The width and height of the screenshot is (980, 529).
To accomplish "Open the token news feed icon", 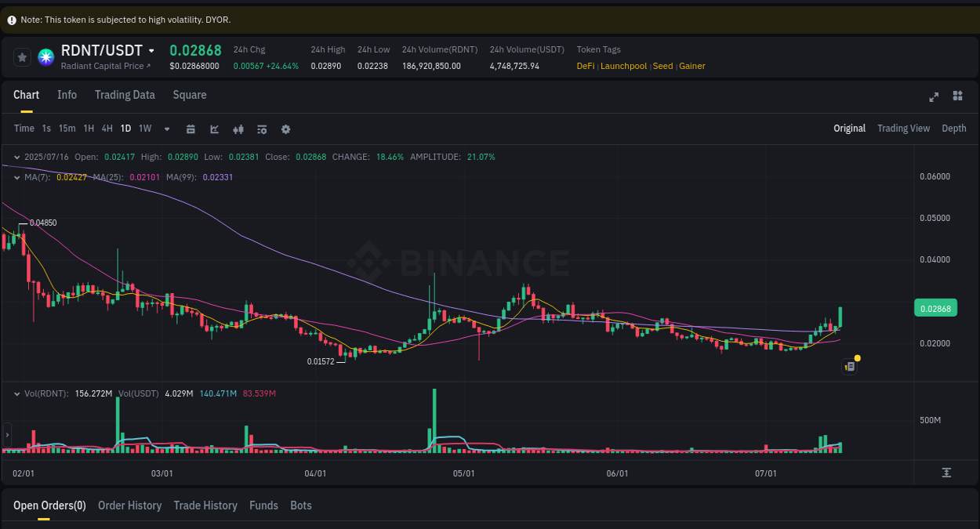I will click(849, 365).
